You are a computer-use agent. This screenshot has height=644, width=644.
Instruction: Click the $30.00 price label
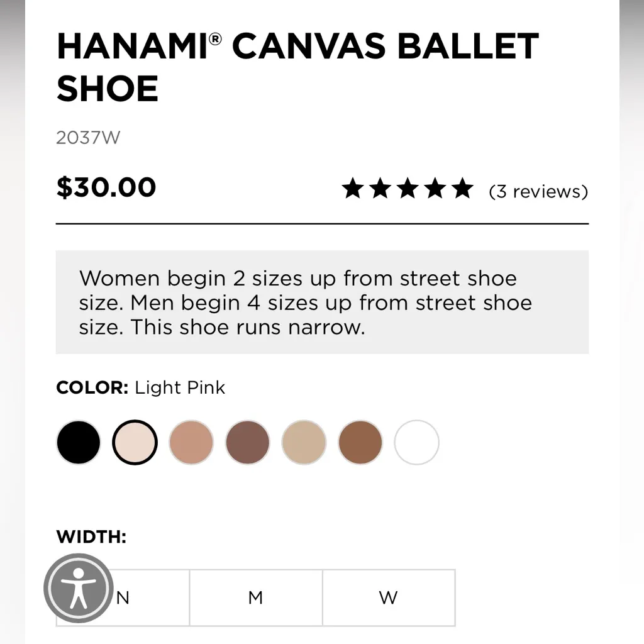[x=106, y=187]
